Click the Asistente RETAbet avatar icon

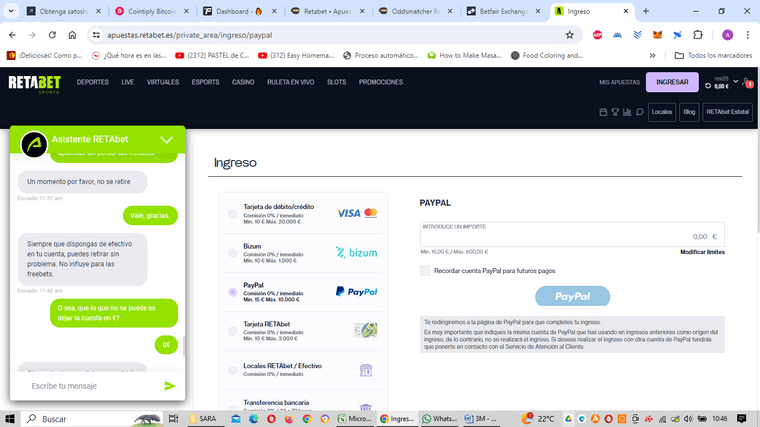tap(34, 144)
